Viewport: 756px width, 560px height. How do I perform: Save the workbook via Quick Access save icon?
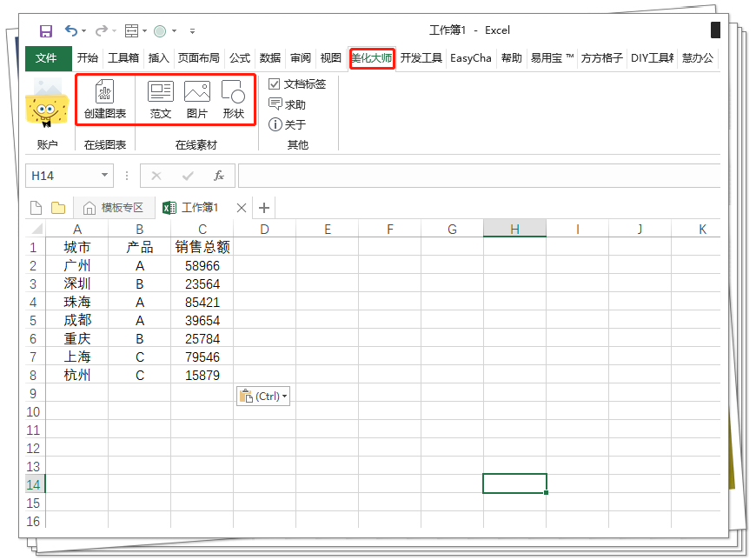pos(45,30)
